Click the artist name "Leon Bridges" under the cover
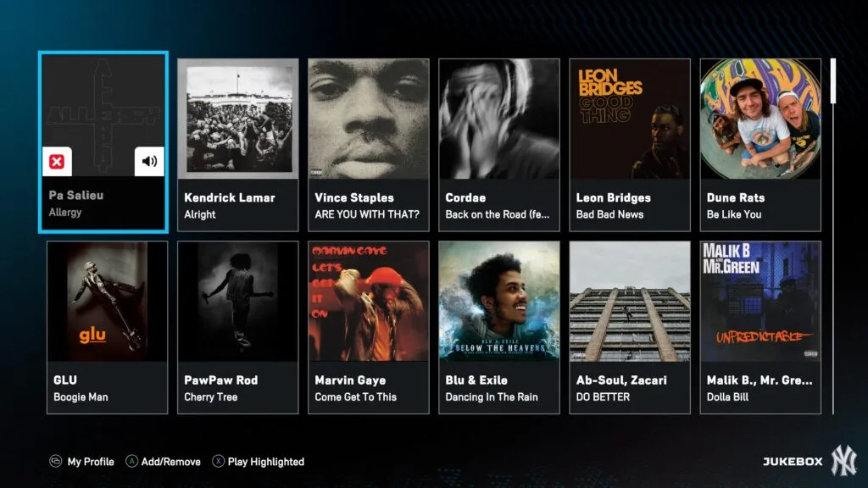Viewport: 868px width, 488px height. (x=614, y=197)
